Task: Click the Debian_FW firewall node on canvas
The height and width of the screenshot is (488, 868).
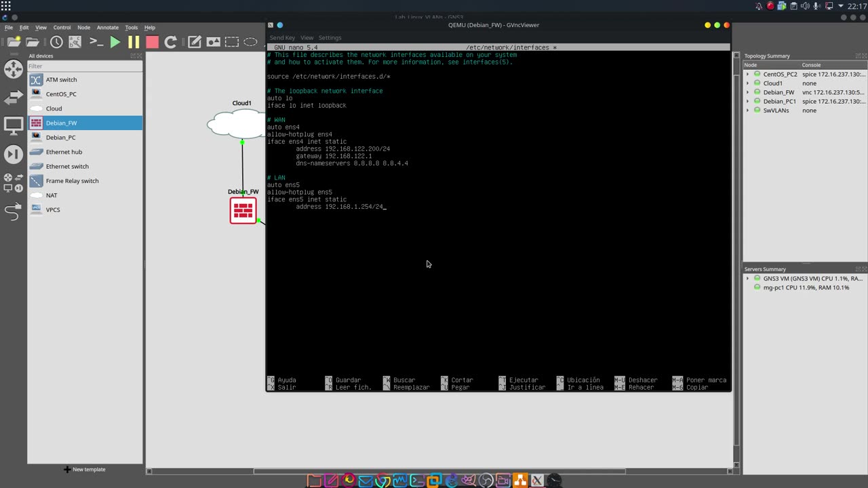Action: pos(243,211)
